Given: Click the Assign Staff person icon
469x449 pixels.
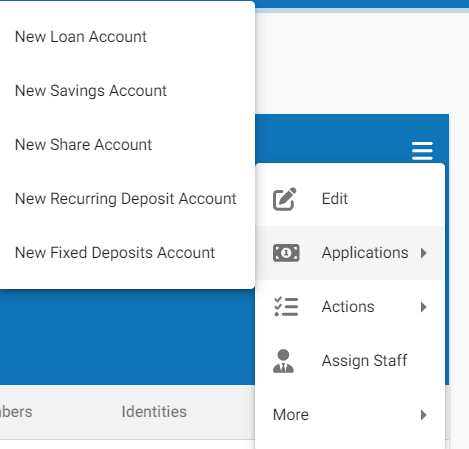Looking at the screenshot, I should click(x=283, y=361).
